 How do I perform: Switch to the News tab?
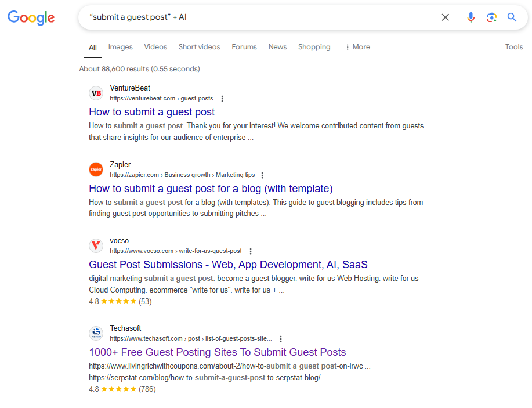tap(277, 47)
